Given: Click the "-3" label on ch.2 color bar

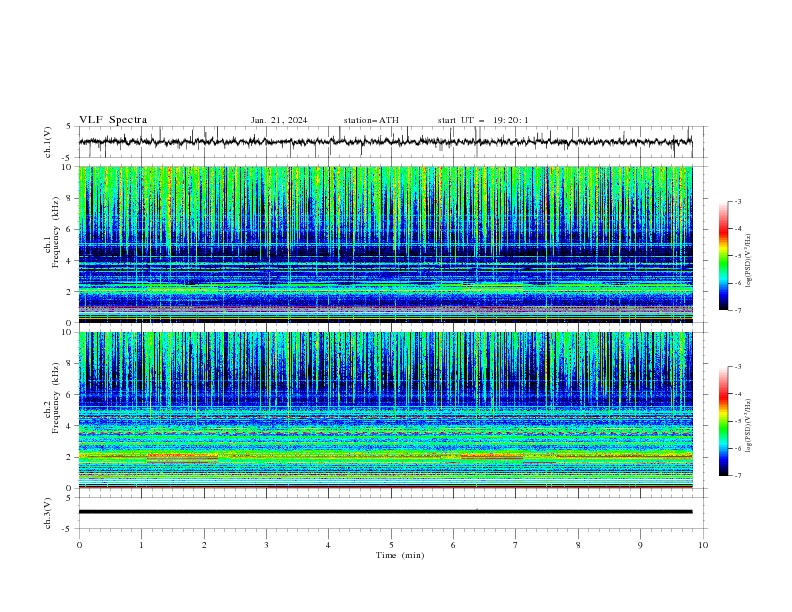Looking at the screenshot, I should click(737, 367).
